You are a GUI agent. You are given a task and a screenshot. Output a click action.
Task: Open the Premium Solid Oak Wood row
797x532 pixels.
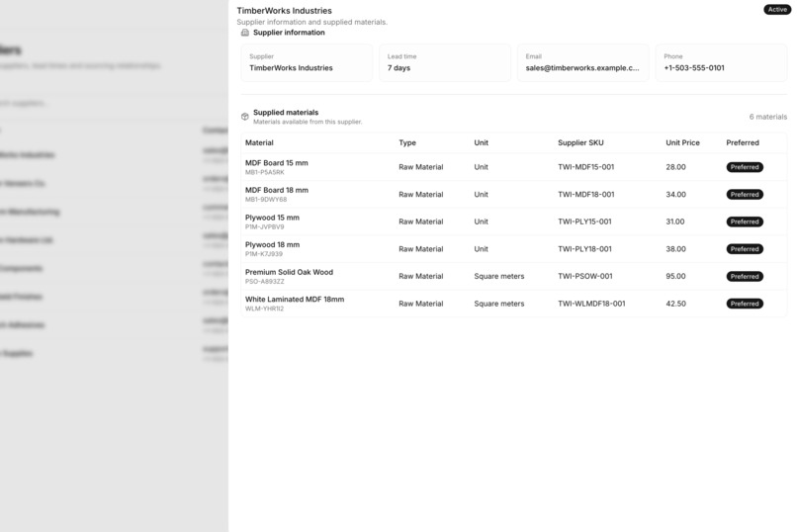(514, 277)
